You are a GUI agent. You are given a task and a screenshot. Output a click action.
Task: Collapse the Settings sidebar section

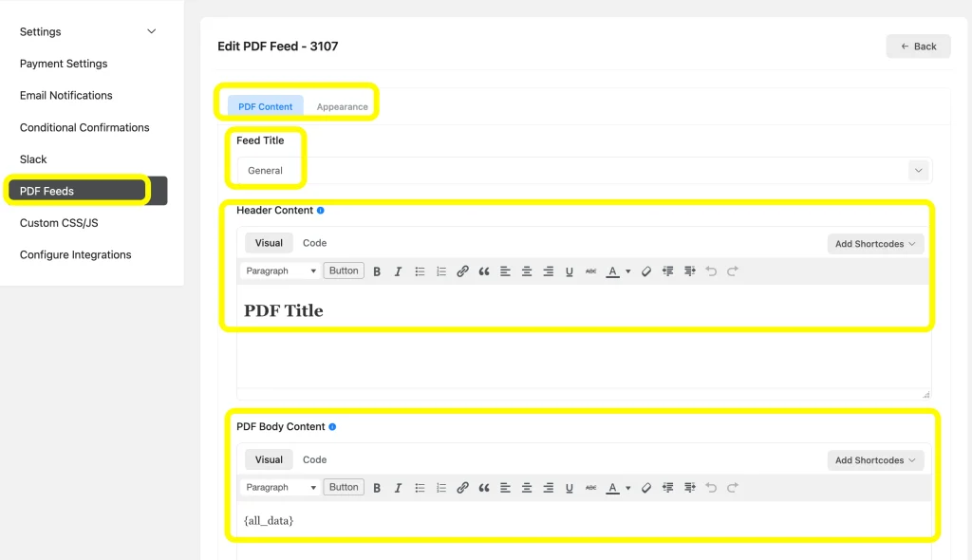click(151, 31)
